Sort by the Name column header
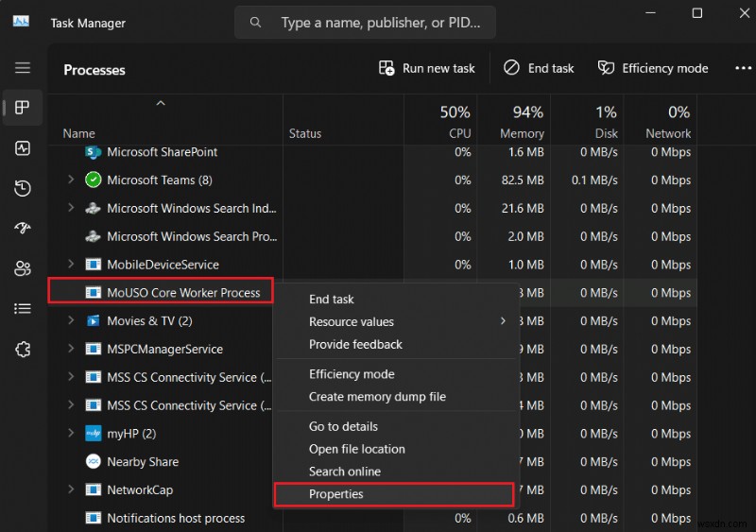756x532 pixels. click(165, 120)
